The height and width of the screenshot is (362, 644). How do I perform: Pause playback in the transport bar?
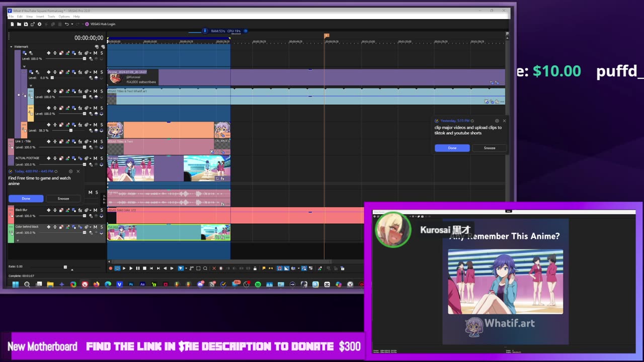coord(138,268)
